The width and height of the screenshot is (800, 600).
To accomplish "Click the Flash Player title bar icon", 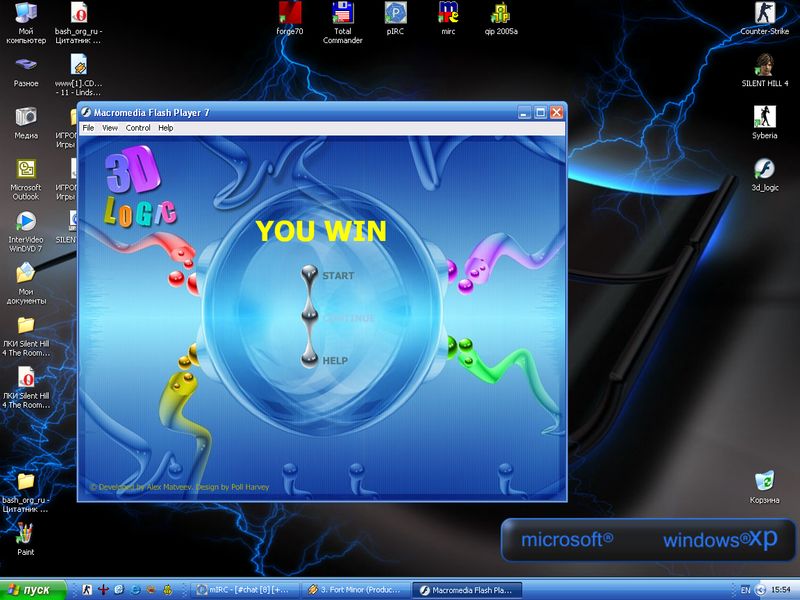I will (x=86, y=112).
